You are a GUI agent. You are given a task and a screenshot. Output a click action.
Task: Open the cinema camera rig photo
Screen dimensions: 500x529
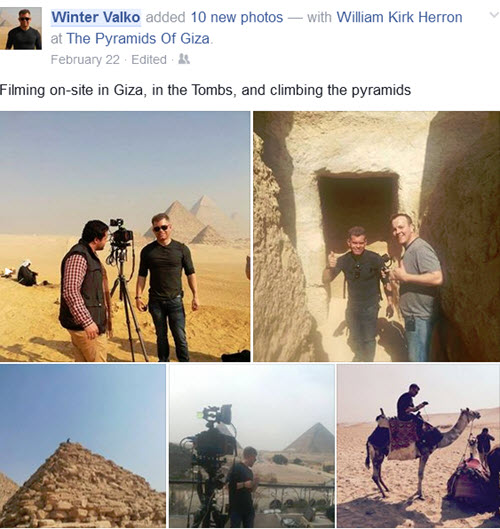point(252,446)
